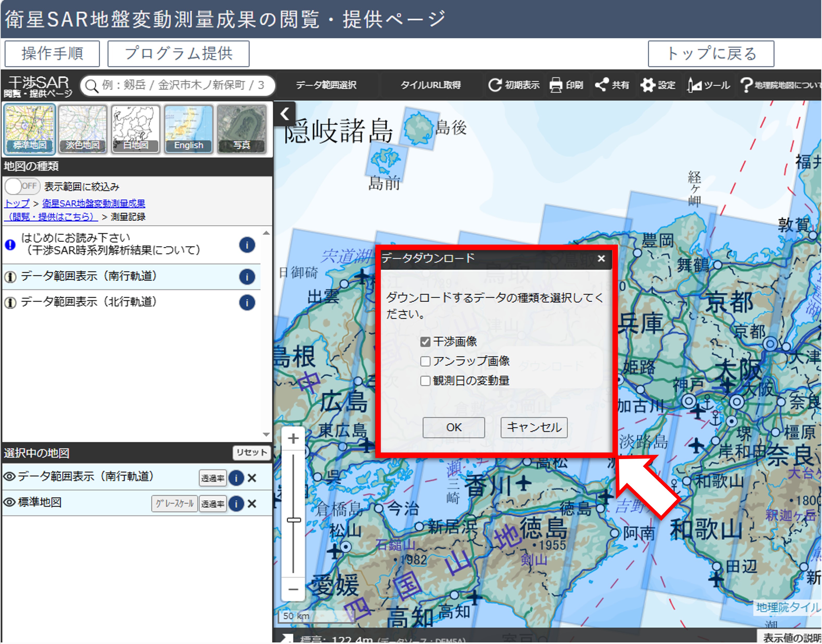
Task: Click the map zoom slider handle
Action: point(294,520)
